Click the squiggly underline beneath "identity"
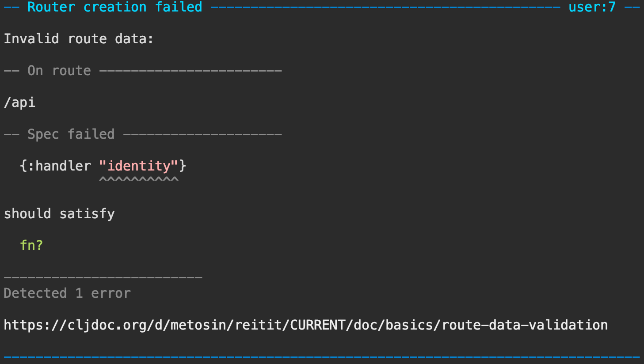 (139, 179)
